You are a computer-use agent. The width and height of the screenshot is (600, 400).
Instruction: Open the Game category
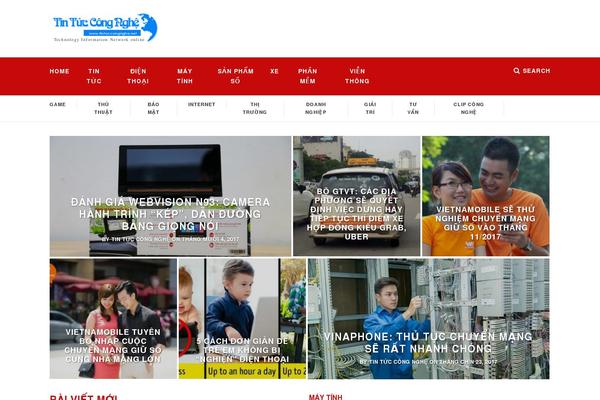[x=57, y=104]
